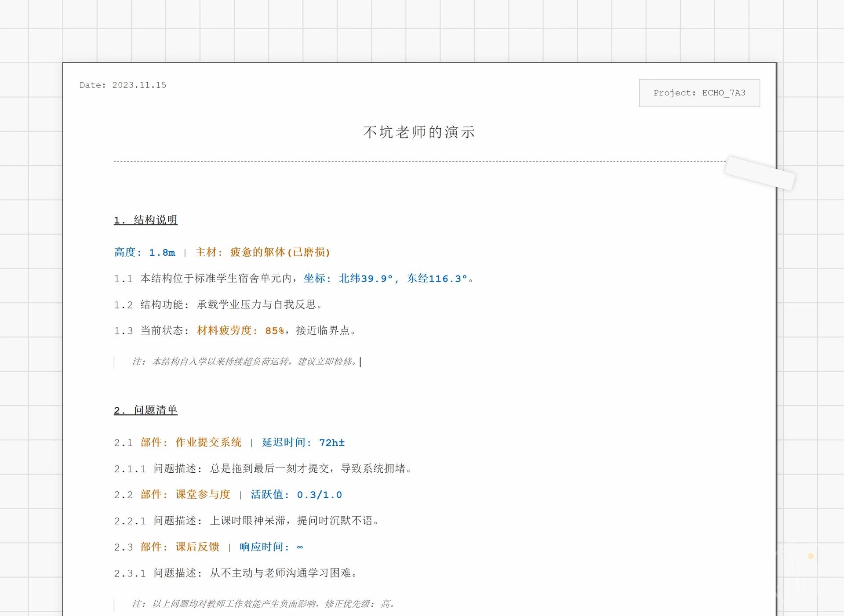This screenshot has height=616, width=844.
Task: Click the bottom note about 修正优先级
Action: pos(263,604)
